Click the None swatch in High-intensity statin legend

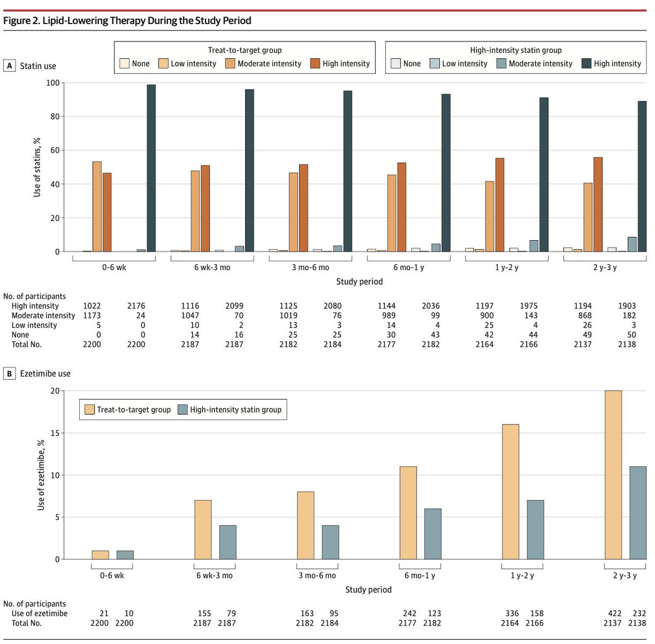(395, 63)
